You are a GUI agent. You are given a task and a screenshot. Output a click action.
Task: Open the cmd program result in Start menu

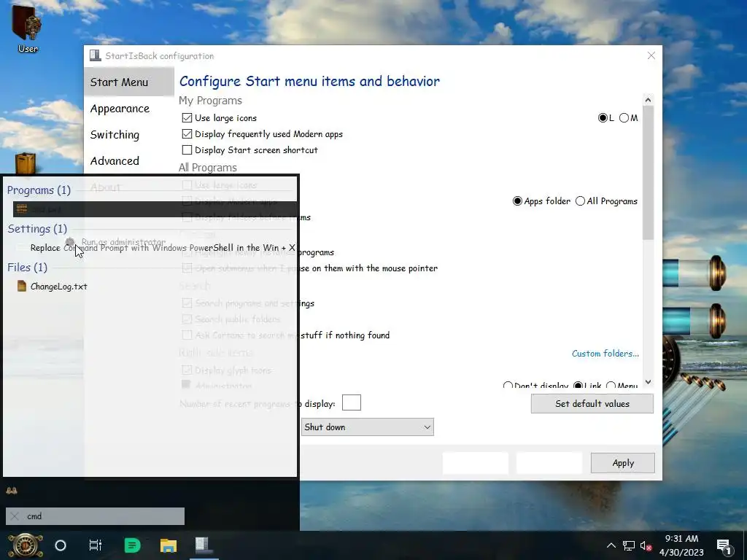point(155,209)
